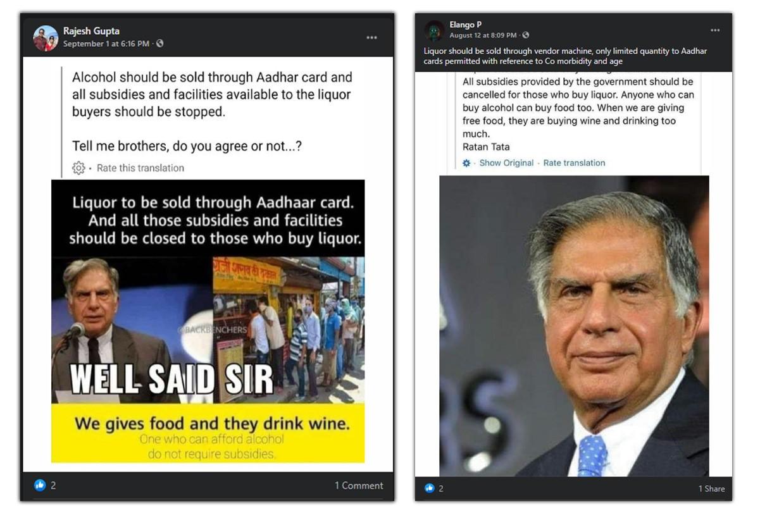Click the gear icon beside Rate this translation
The image size is (760, 532).
tap(78, 168)
